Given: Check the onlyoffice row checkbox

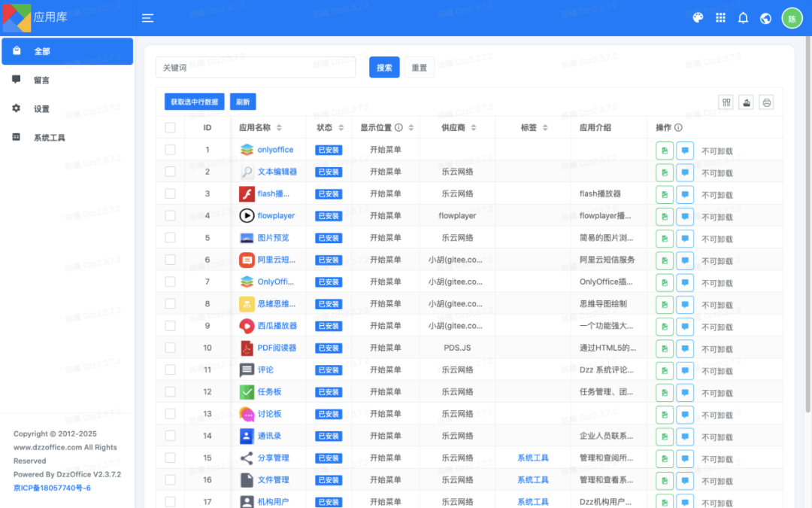Looking at the screenshot, I should pyautogui.click(x=171, y=150).
